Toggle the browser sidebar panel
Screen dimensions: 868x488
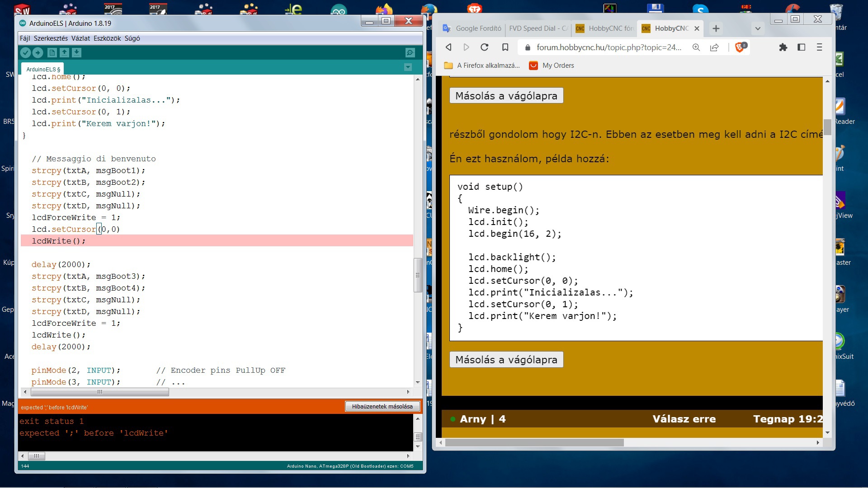(x=801, y=47)
